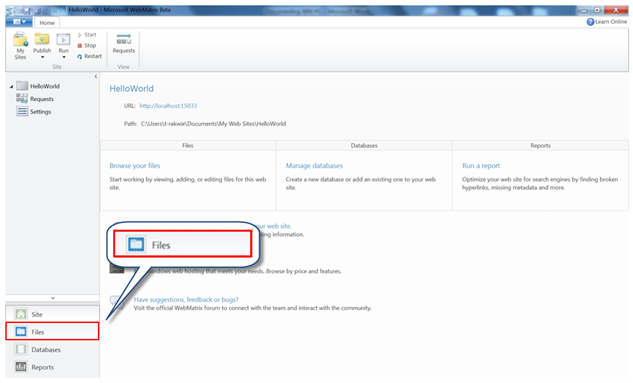The image size is (633, 383).
Task: Click the Publish folder icon
Action: 42,39
